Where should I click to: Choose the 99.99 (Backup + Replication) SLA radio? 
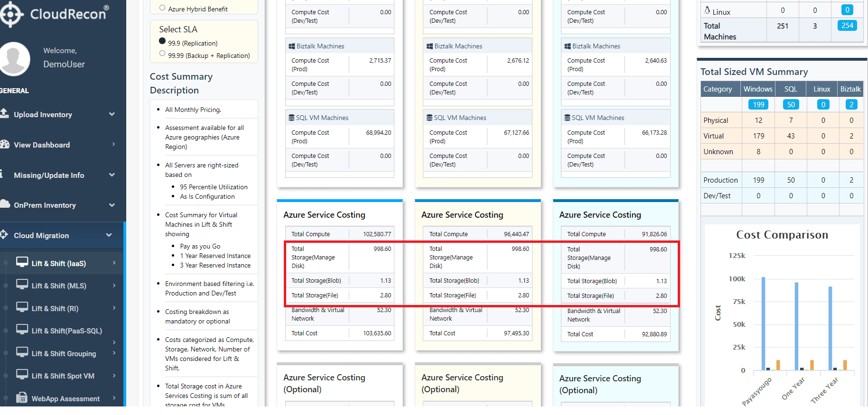point(162,54)
